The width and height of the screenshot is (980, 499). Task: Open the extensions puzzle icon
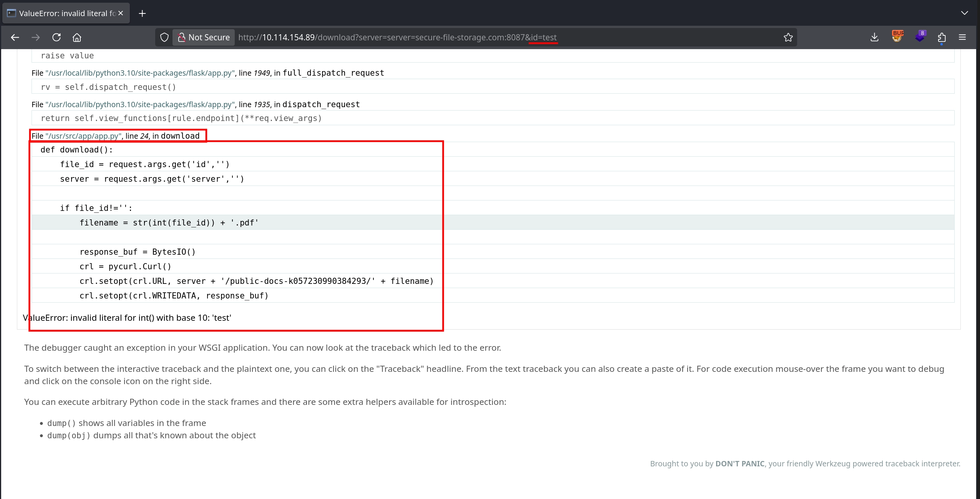pyautogui.click(x=942, y=37)
